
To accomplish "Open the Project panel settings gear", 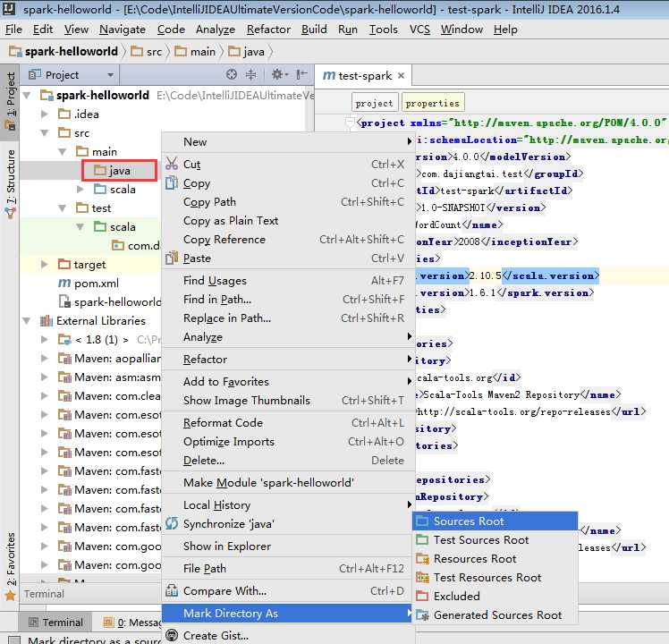I will click(279, 74).
